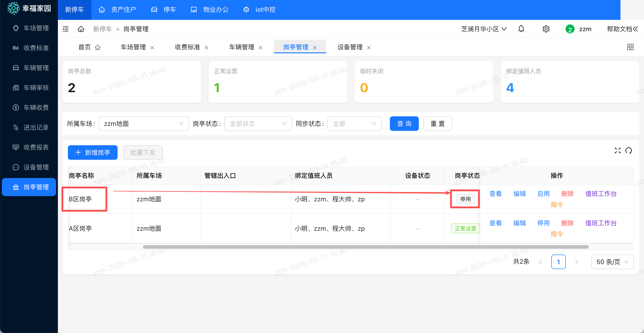The width and height of the screenshot is (644, 333).
Task: Open the notification bell
Action: [x=521, y=29]
